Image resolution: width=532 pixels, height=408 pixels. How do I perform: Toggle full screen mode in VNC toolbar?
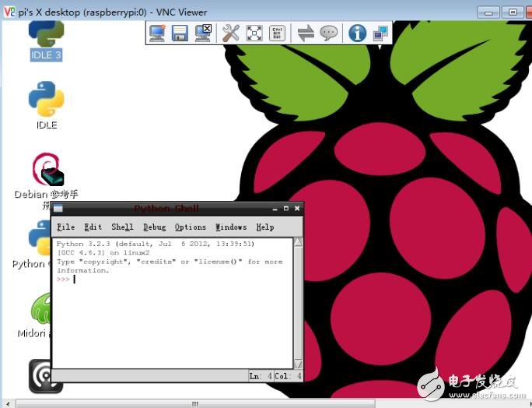pos(254,33)
